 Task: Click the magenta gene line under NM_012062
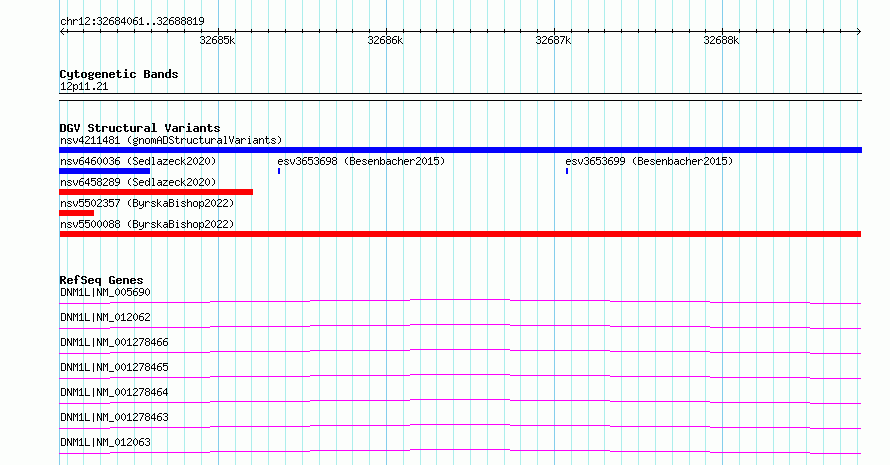tap(460, 325)
